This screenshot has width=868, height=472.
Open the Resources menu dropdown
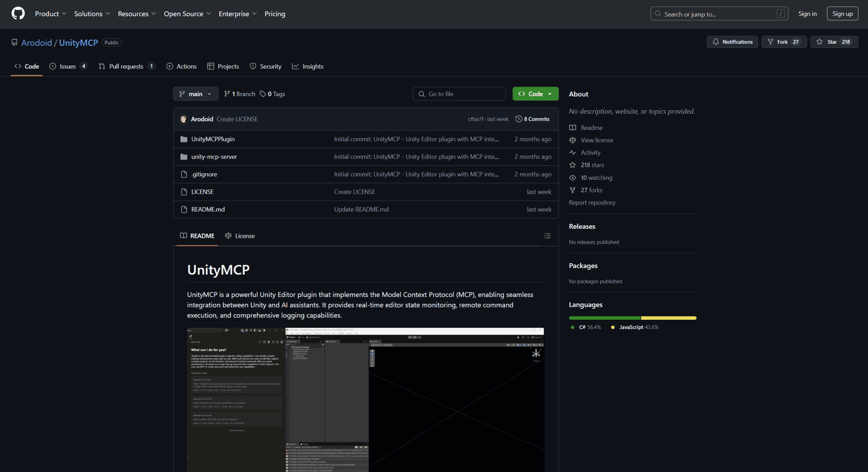(x=137, y=14)
